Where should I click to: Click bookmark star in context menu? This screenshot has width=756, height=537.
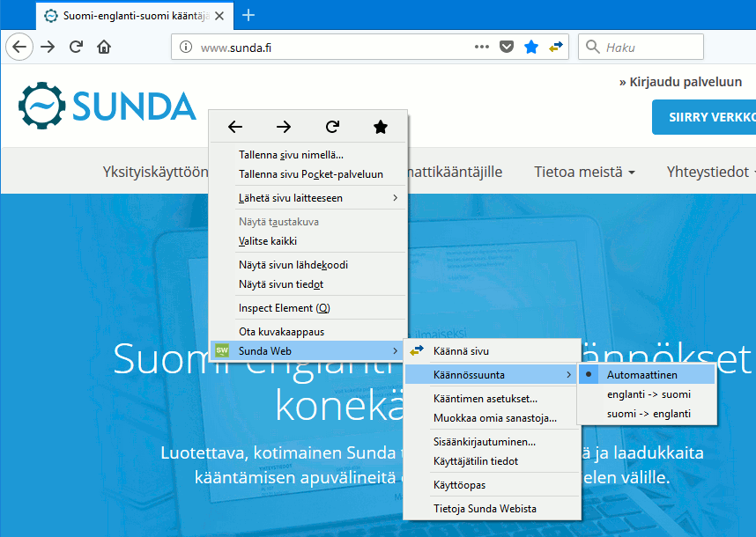point(381,127)
